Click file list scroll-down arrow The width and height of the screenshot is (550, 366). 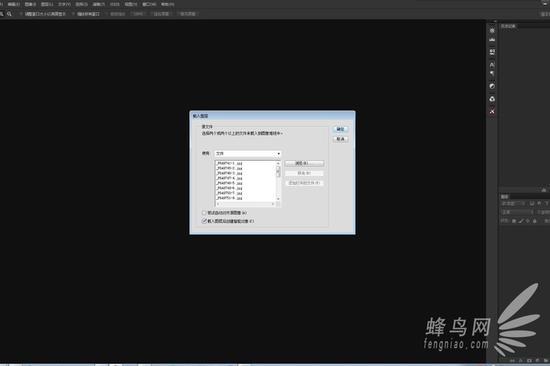[x=278, y=199]
